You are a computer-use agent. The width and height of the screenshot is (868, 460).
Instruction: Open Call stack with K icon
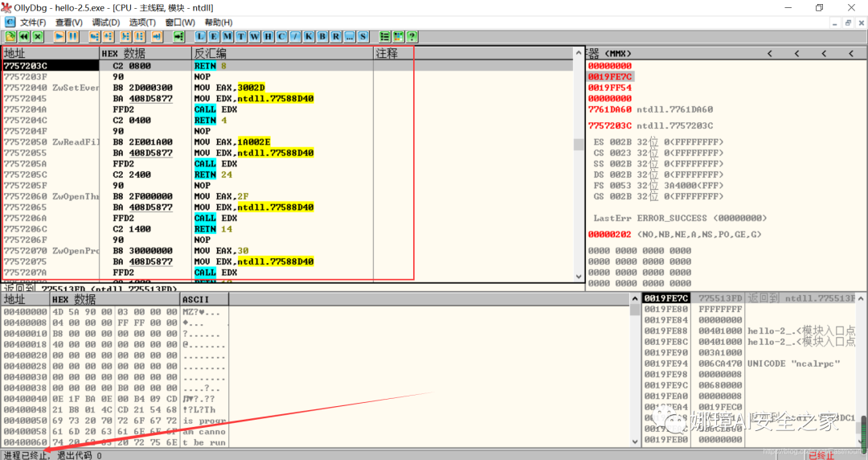click(309, 36)
